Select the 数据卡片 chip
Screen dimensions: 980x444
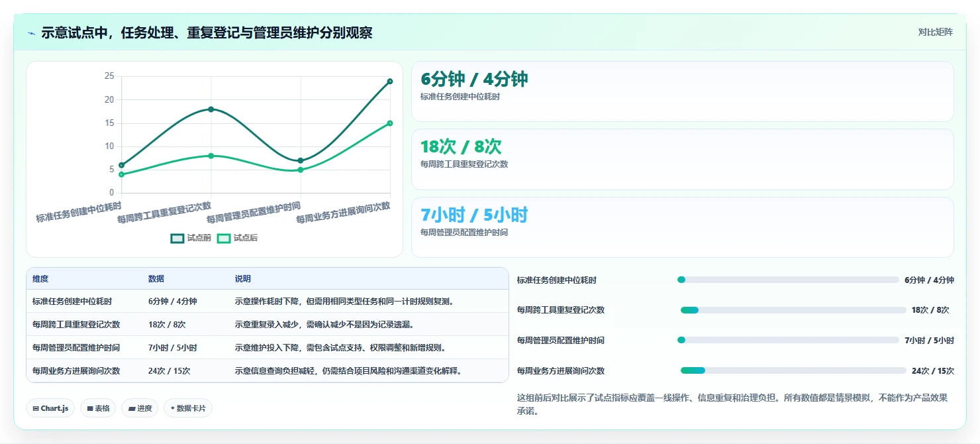coord(188,408)
